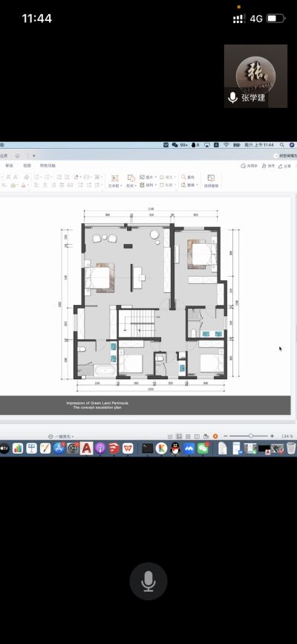Image resolution: width=297 pixels, height=644 pixels.
Task: Open the 形状 shapes tool
Action: point(131,181)
